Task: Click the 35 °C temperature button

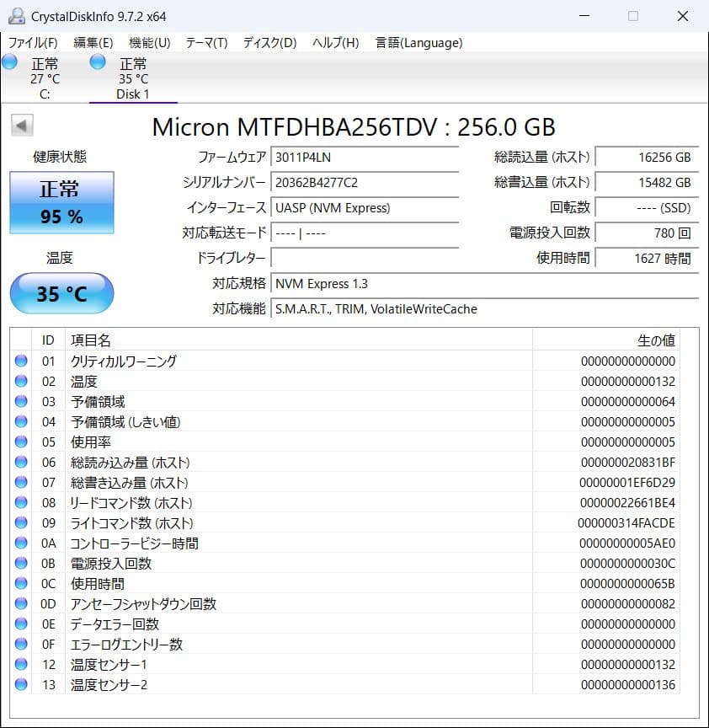Action: tap(61, 293)
